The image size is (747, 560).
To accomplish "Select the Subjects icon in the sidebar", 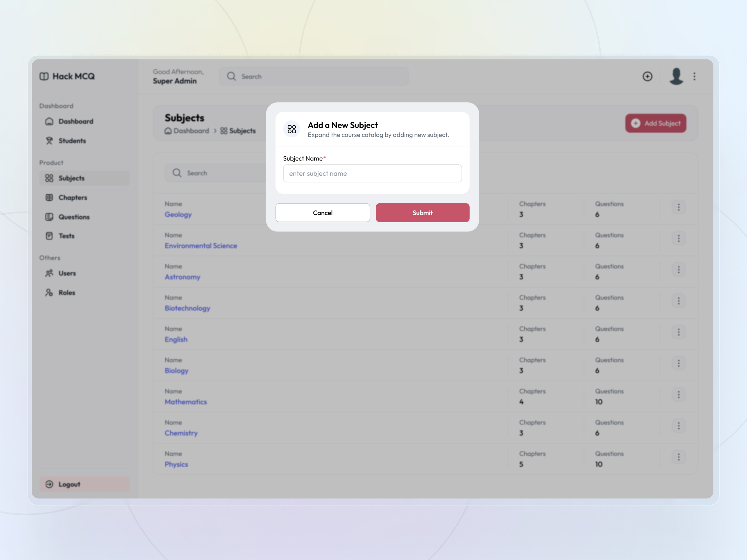I will pos(49,178).
